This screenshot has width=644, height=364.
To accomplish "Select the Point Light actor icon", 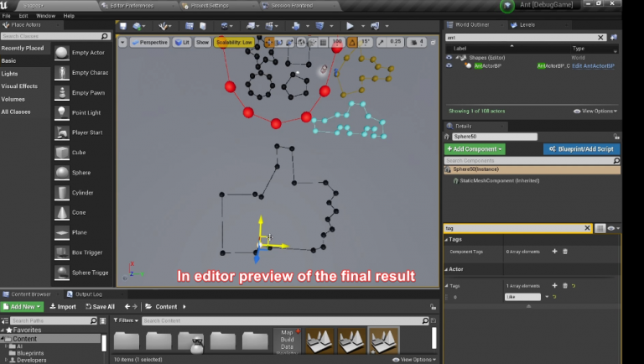I will pyautogui.click(x=62, y=112).
